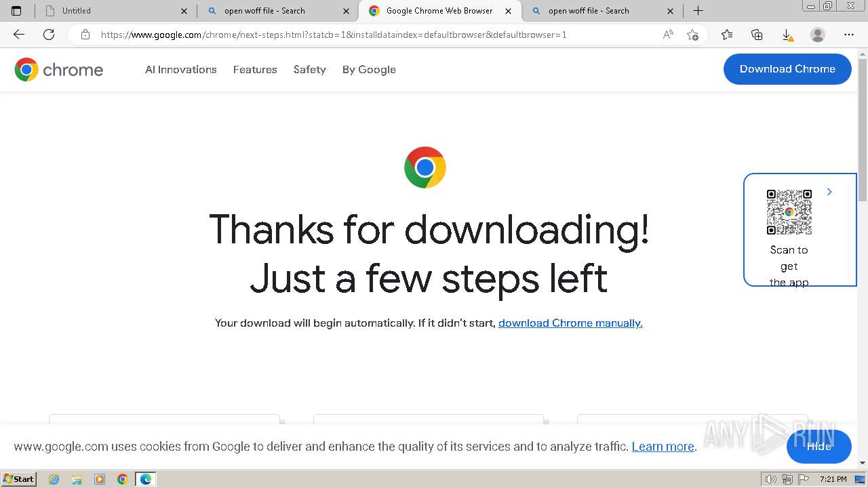Open the Windows Start menu
The width and height of the screenshot is (868, 488).
[x=19, y=479]
